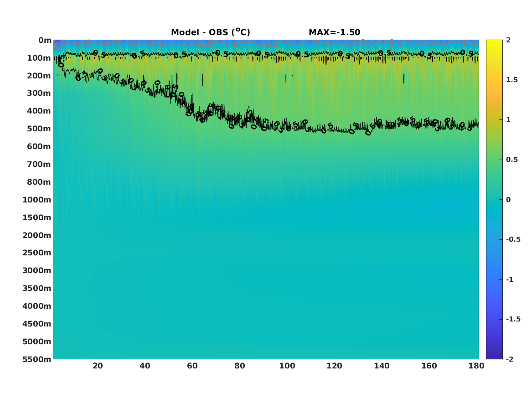The width and height of the screenshot is (532, 399).
Task: Click the colorbar tick label '1'
Action: pyautogui.click(x=508, y=120)
